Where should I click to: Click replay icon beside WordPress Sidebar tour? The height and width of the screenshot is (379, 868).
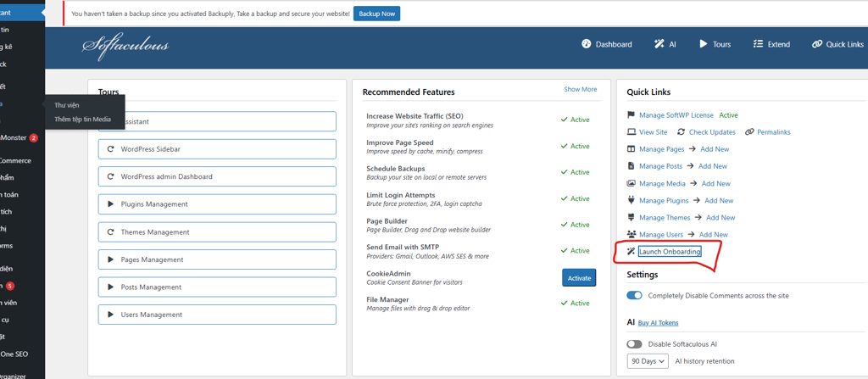point(110,149)
